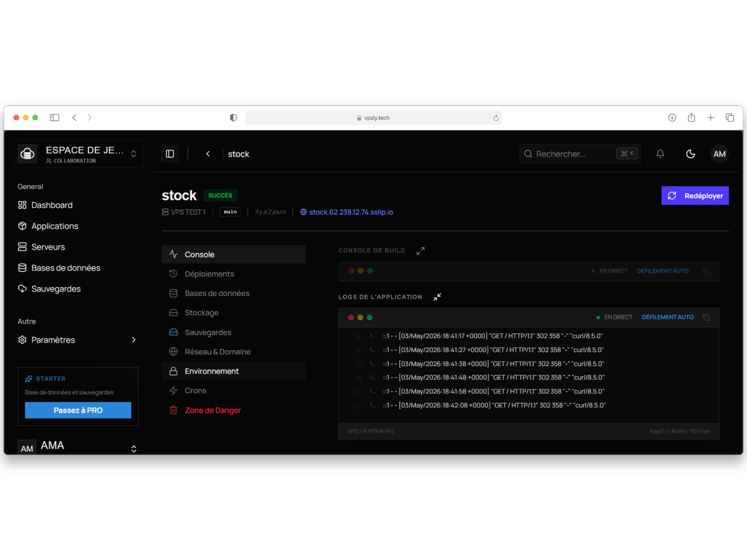The image size is (747, 560).
Task: Click Passez à PRO upgrade button
Action: [x=78, y=410]
